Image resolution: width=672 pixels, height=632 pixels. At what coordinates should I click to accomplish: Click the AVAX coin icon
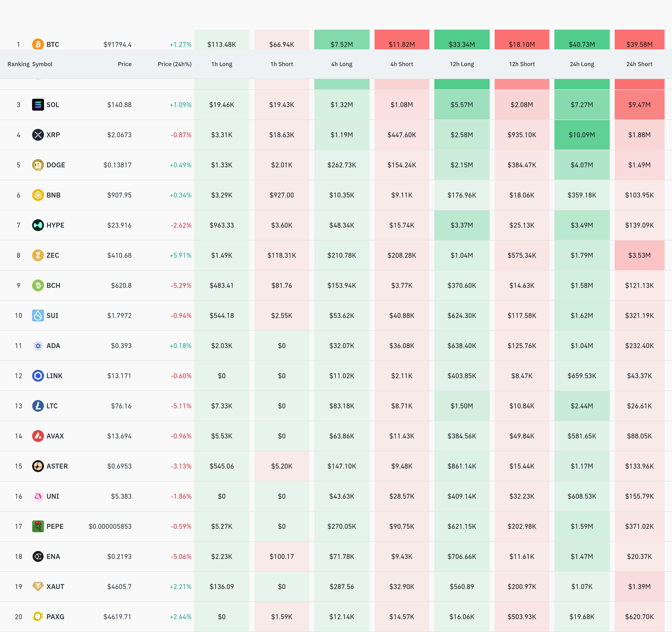(38, 436)
